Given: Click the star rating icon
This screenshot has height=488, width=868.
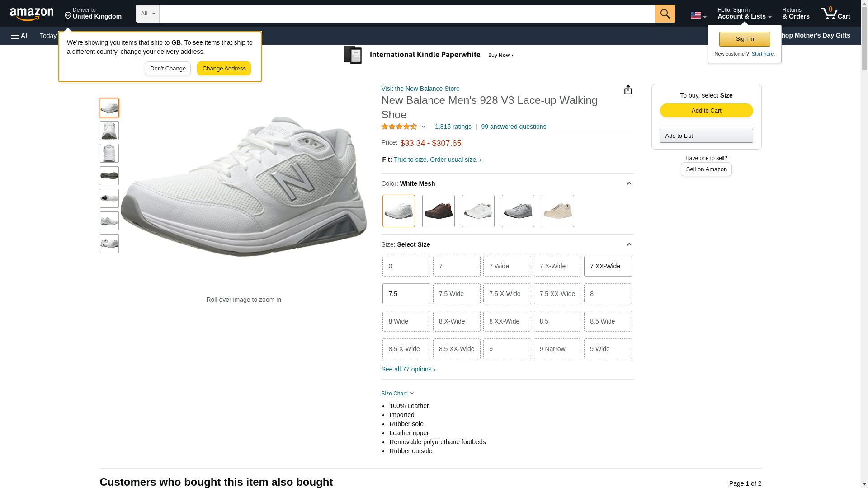Looking at the screenshot, I should pos(399,127).
